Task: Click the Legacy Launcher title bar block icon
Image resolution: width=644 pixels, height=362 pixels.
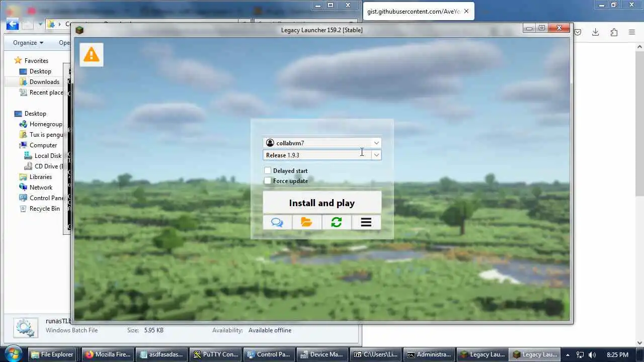Action: (79, 30)
